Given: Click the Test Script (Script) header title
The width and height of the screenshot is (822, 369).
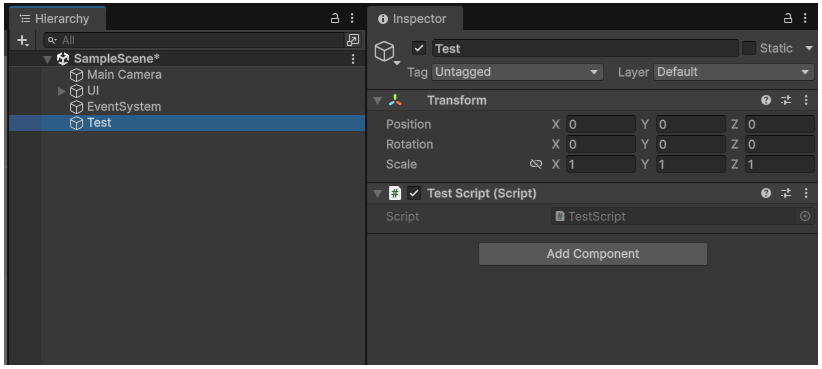Looking at the screenshot, I should (482, 193).
